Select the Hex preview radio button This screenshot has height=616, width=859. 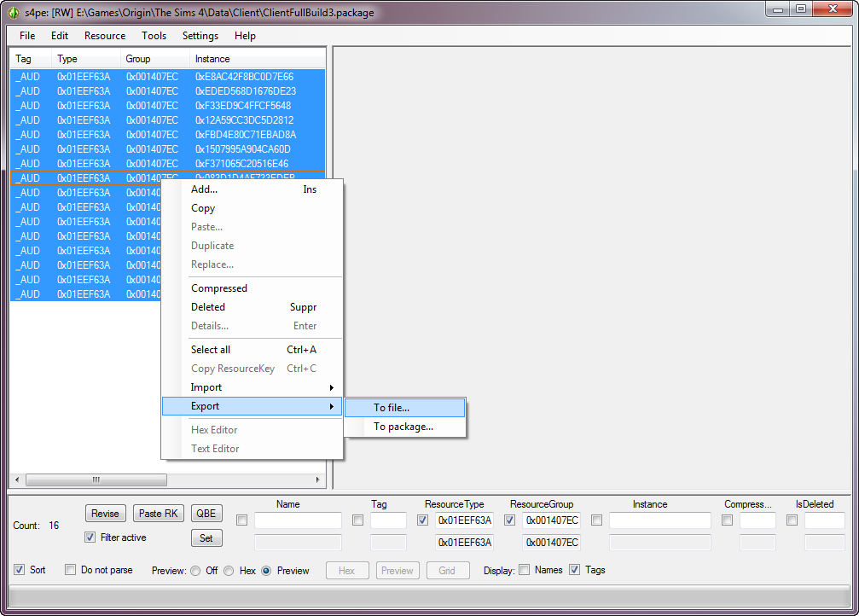[x=229, y=571]
